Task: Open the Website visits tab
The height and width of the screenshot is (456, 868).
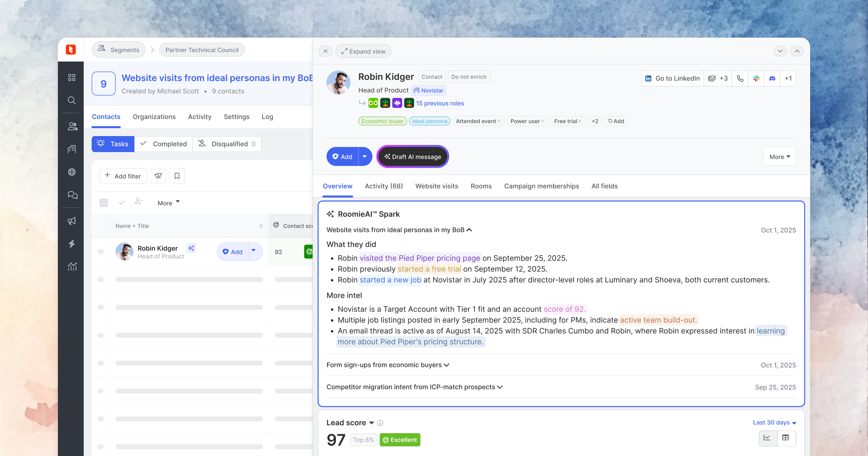Action: coord(437,186)
